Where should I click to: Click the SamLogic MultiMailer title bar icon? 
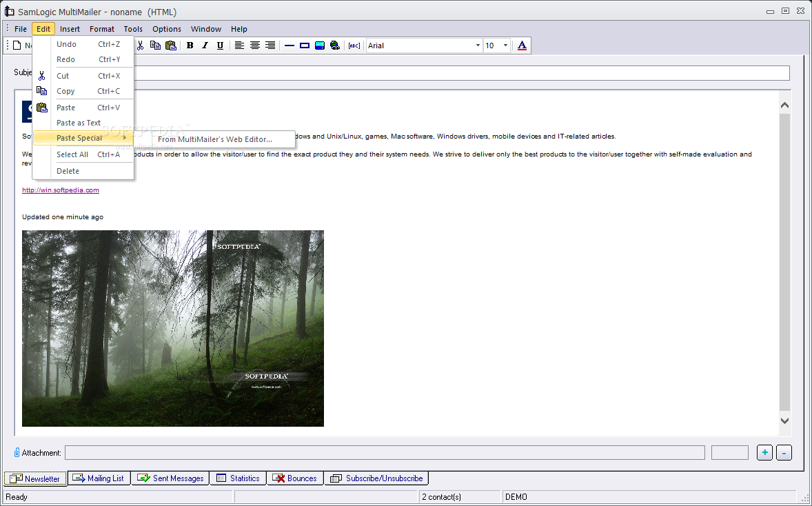click(10, 12)
